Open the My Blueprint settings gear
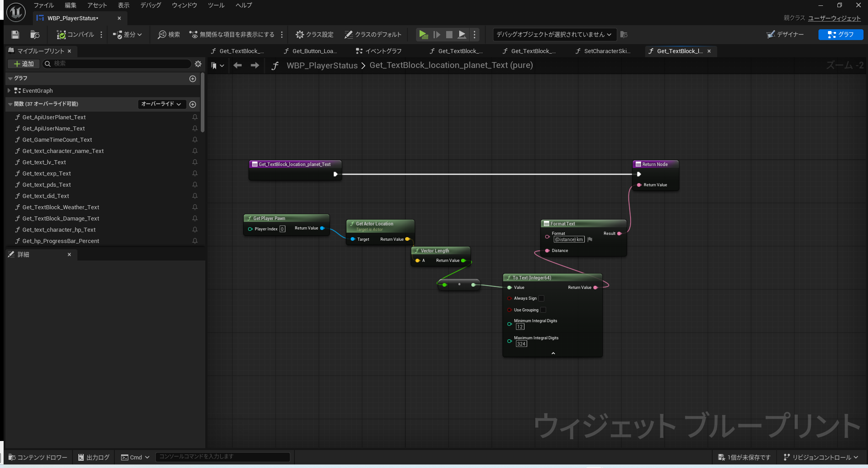The width and height of the screenshot is (868, 468). click(198, 64)
